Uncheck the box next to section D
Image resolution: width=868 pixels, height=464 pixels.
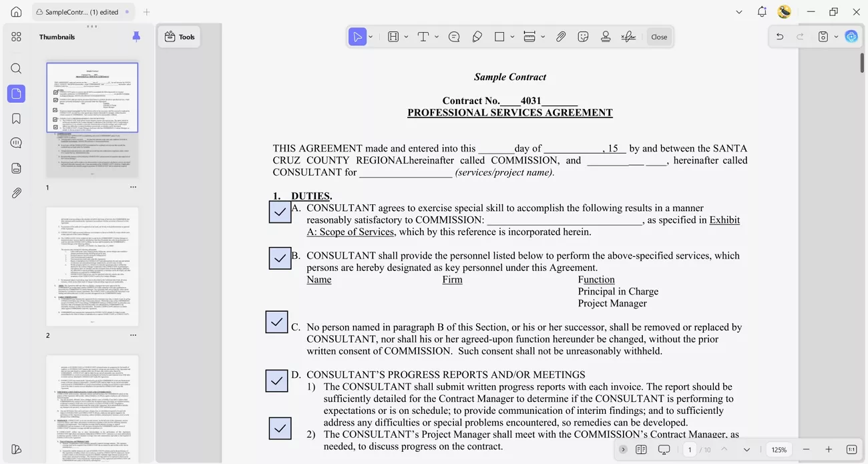pos(276,381)
